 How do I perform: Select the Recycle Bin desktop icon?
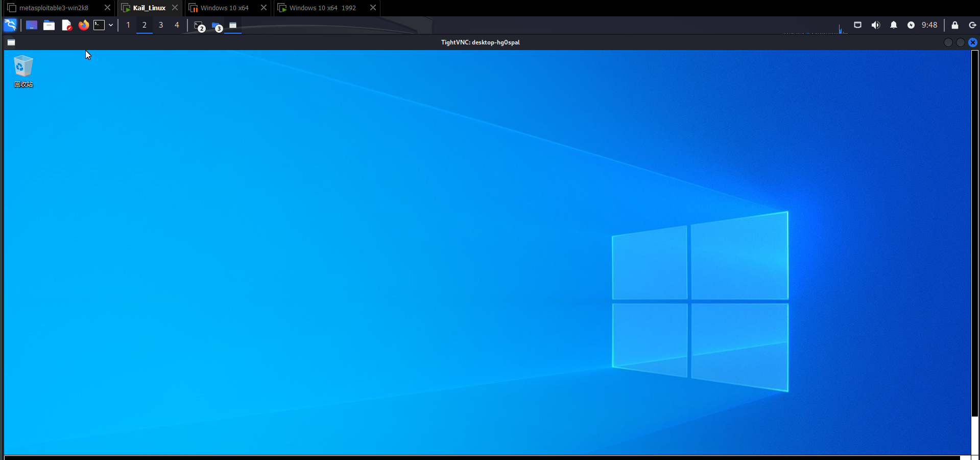[23, 72]
